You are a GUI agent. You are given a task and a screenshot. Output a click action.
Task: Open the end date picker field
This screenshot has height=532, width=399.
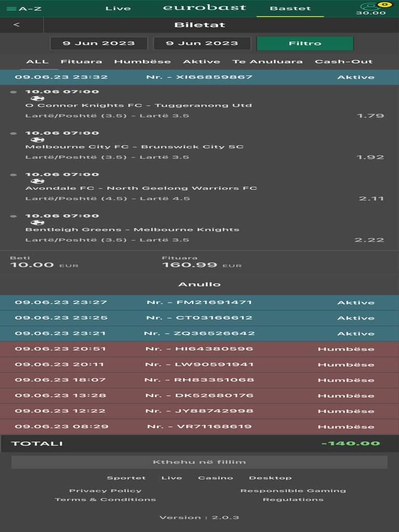coord(202,43)
